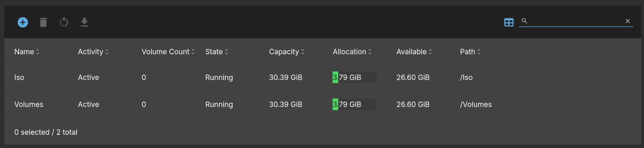
Task: Select the Iso storage pool row
Action: [19, 78]
